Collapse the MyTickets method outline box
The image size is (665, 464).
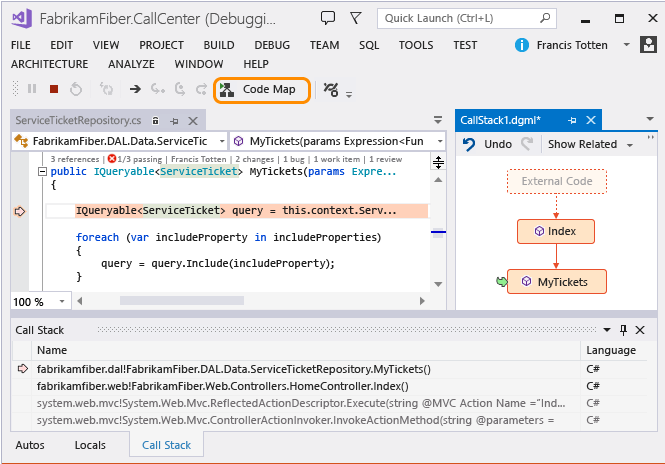pyautogui.click(x=42, y=172)
